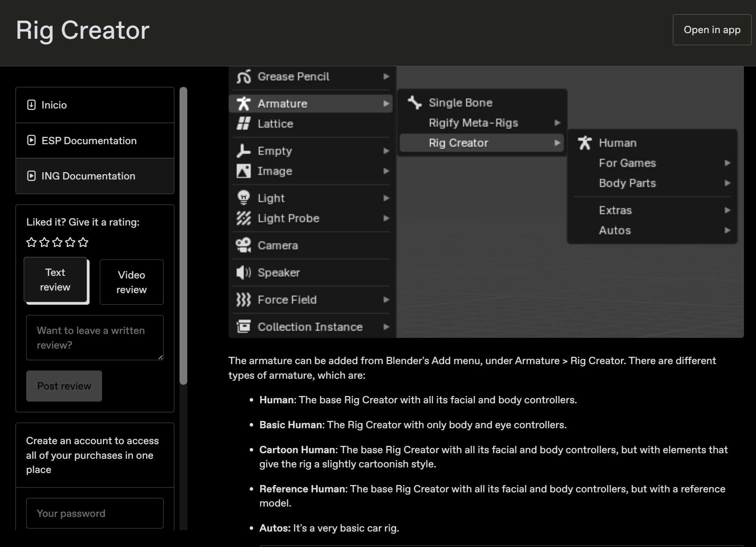
Task: Click the Empty axes icon
Action: (x=244, y=151)
